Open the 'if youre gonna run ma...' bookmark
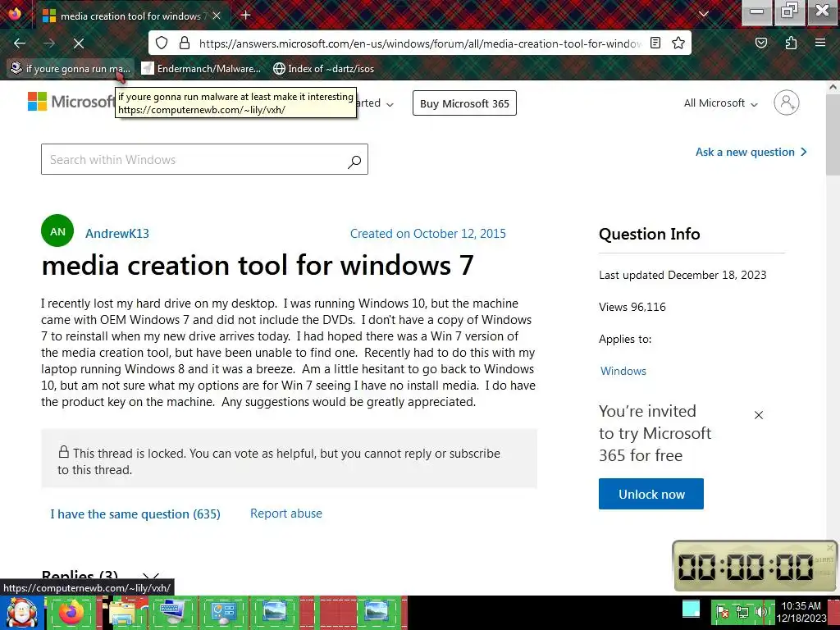Screen dimensions: 840x630 tap(71, 69)
